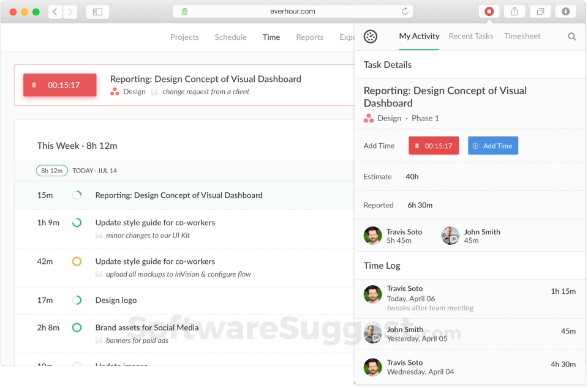588x388 pixels.
Task: Open Update style guide entry with UI Kit note
Action: point(184,228)
